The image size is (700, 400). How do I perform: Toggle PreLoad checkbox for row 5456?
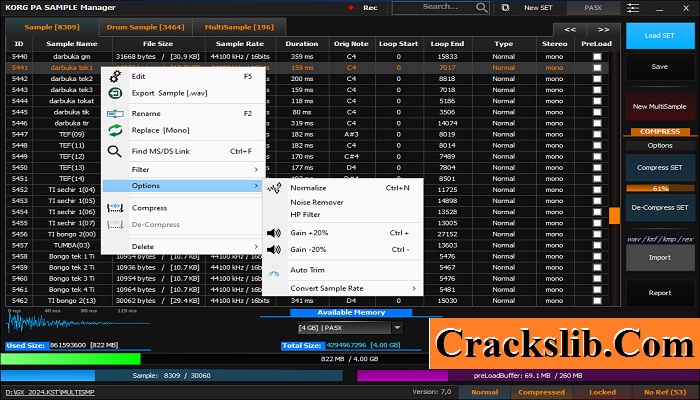pos(597,234)
